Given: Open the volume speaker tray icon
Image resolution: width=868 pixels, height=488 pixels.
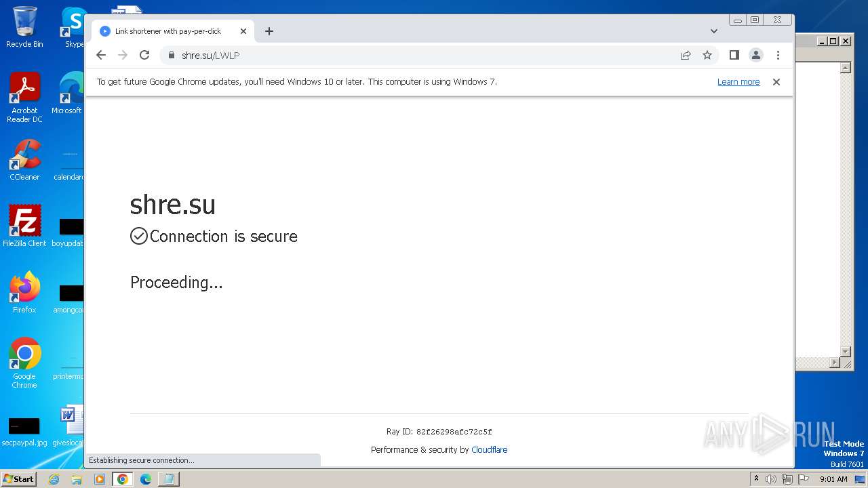Looking at the screenshot, I should coord(771,479).
